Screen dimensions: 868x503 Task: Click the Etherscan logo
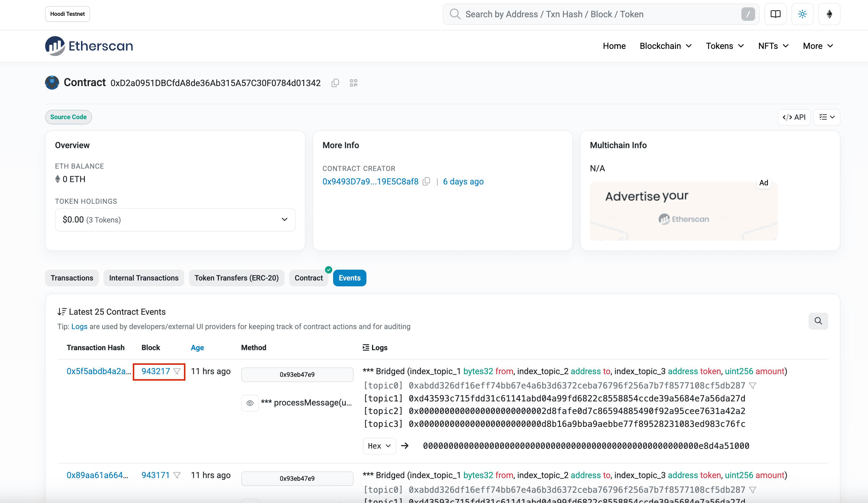pyautogui.click(x=89, y=45)
